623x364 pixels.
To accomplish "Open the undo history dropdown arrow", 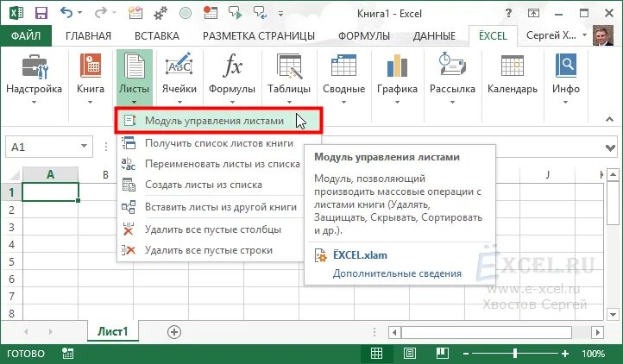I will [x=80, y=13].
